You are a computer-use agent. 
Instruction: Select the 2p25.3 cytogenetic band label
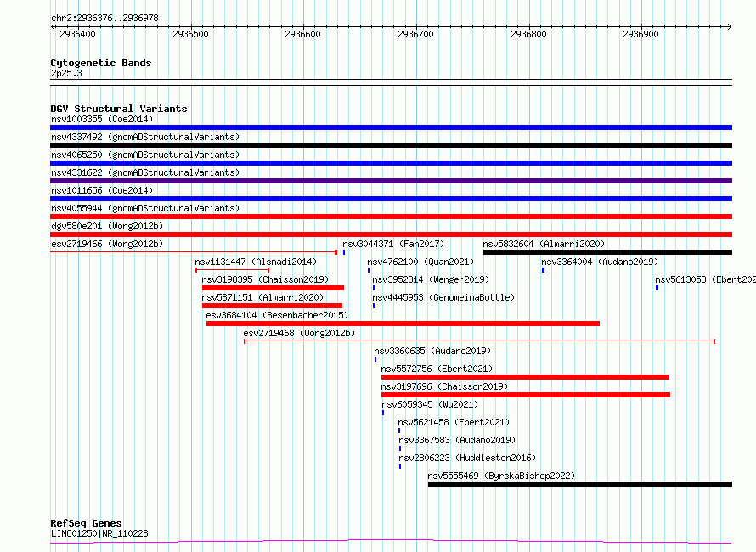coord(66,73)
